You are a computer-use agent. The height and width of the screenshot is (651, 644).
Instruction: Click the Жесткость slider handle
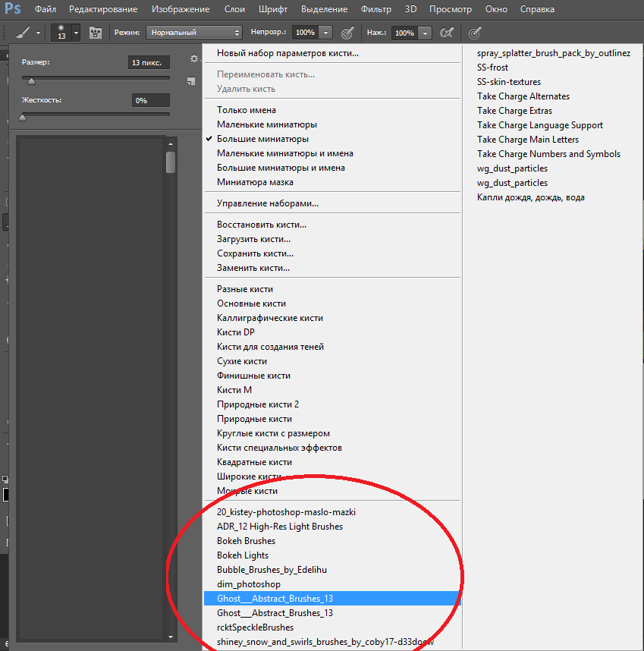click(23, 118)
